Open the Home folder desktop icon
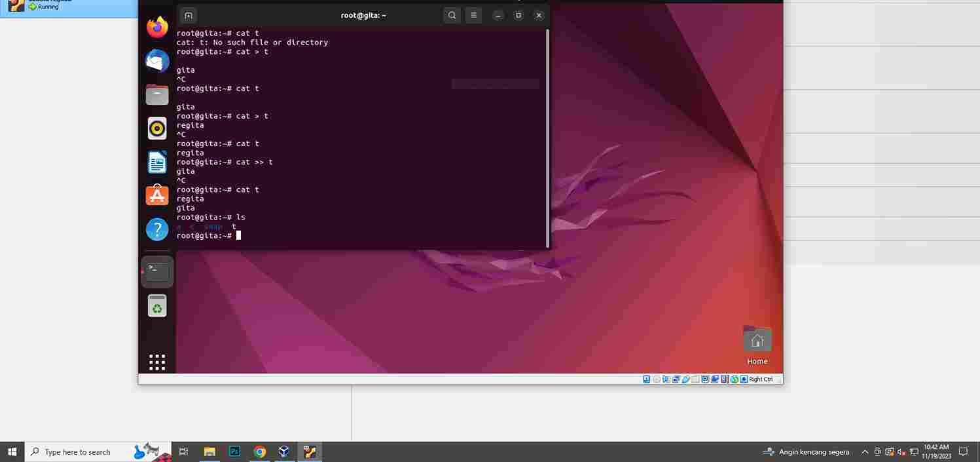This screenshot has height=462, width=980. pyautogui.click(x=757, y=345)
